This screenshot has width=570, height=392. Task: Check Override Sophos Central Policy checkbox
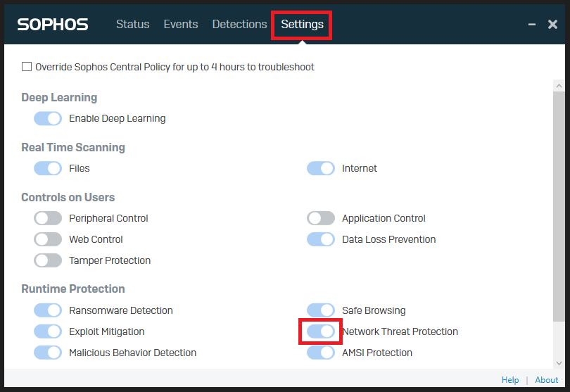[x=27, y=67]
